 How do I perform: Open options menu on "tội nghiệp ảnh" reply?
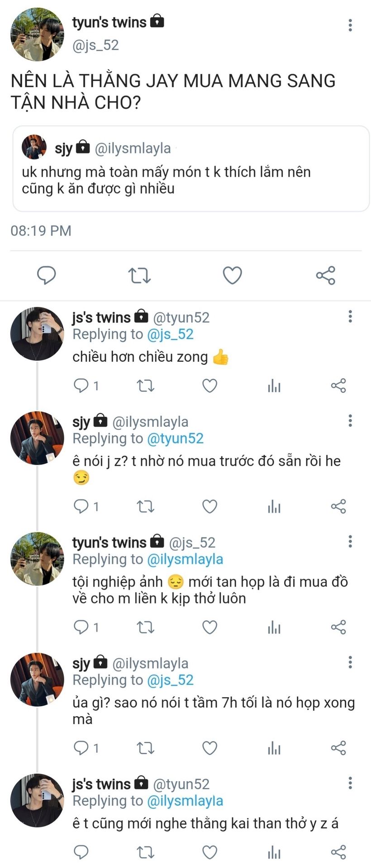coord(350,541)
